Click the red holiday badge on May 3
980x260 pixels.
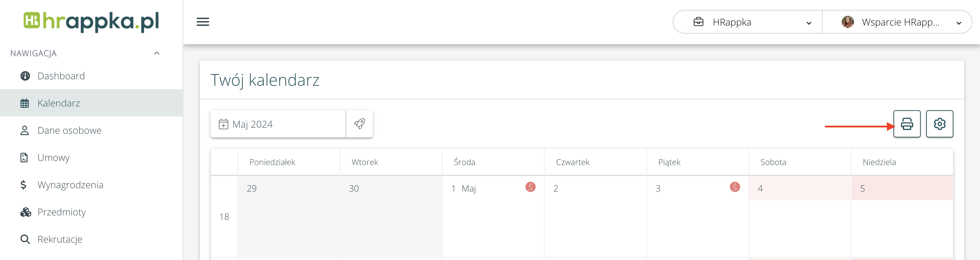click(x=735, y=187)
